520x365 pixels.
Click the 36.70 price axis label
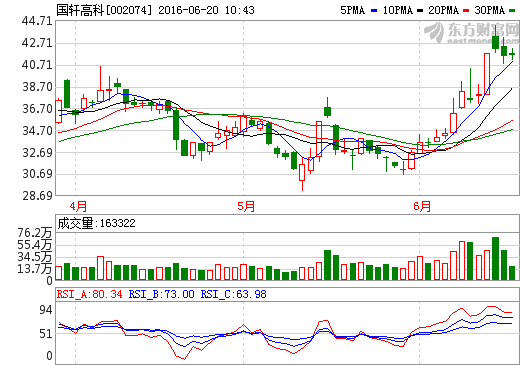(x=37, y=109)
